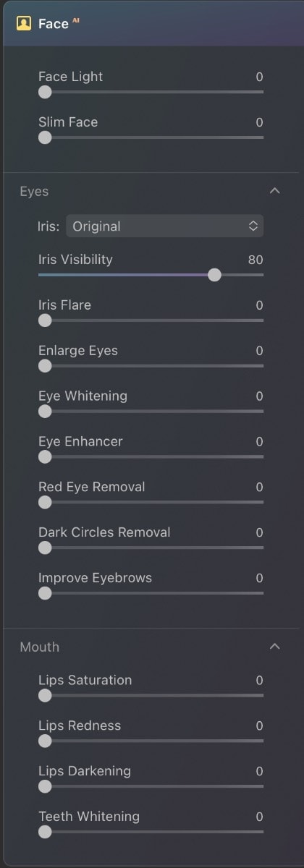Screen dimensions: 304x868
Task: Collapse the Mouth section chevron
Action: pyautogui.click(x=274, y=647)
